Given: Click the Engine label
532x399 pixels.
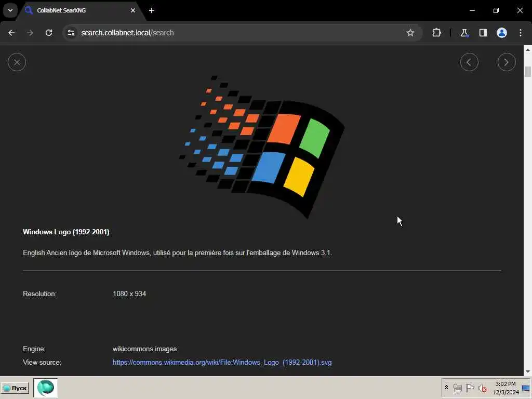Looking at the screenshot, I should click(34, 349).
